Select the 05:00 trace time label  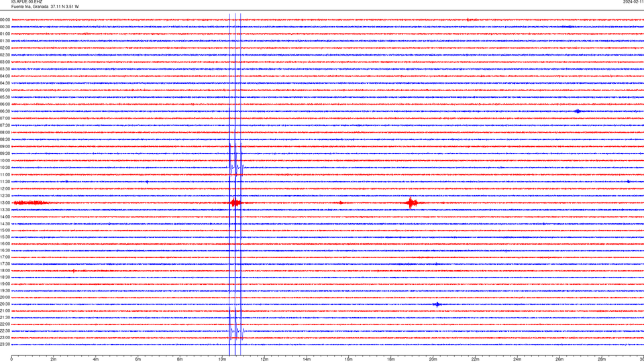[x=5, y=90]
